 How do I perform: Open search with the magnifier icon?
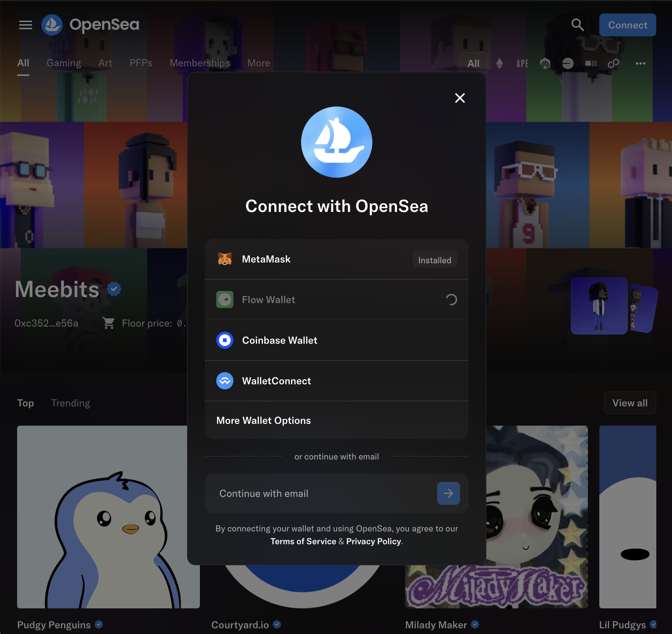pos(578,25)
